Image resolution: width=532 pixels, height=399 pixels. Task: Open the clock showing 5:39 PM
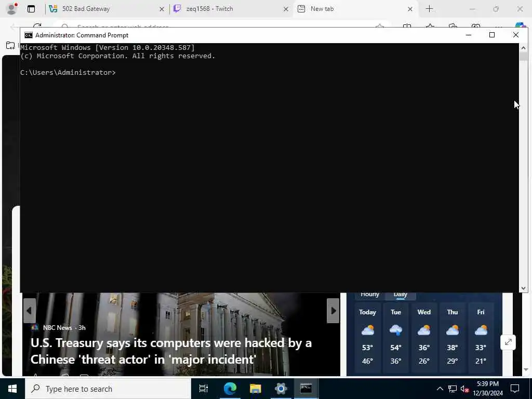pyautogui.click(x=487, y=389)
